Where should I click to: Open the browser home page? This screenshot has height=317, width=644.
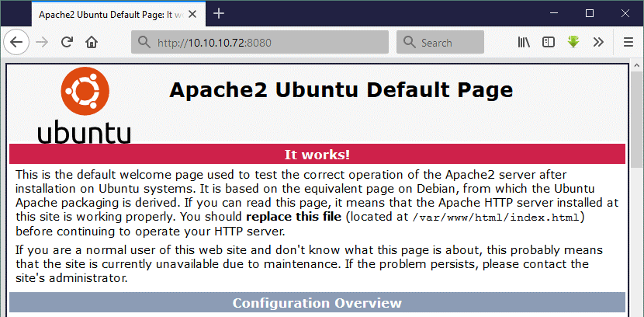click(92, 42)
